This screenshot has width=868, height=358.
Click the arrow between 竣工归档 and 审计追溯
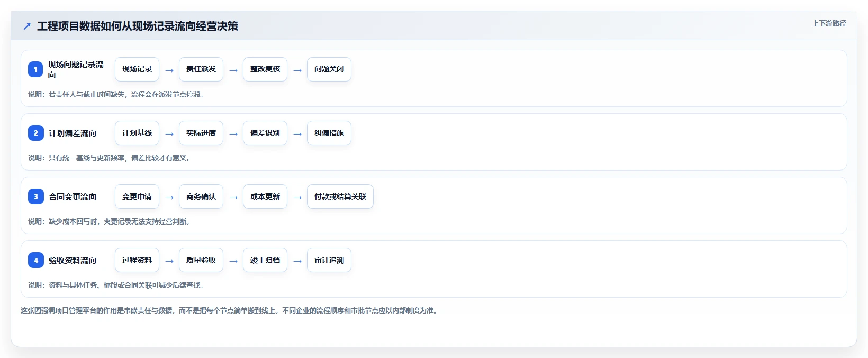click(297, 261)
